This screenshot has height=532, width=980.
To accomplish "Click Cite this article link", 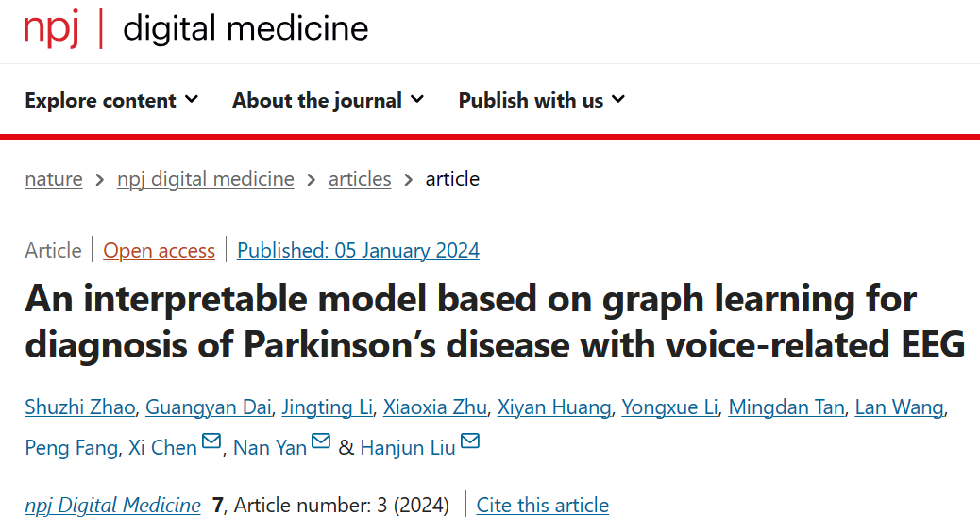I will pos(542,506).
